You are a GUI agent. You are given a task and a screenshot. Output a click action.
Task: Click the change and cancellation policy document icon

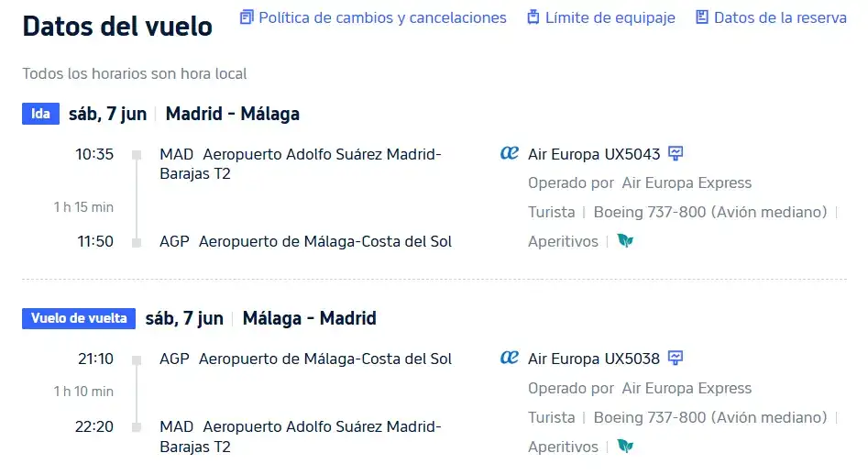coord(247,17)
